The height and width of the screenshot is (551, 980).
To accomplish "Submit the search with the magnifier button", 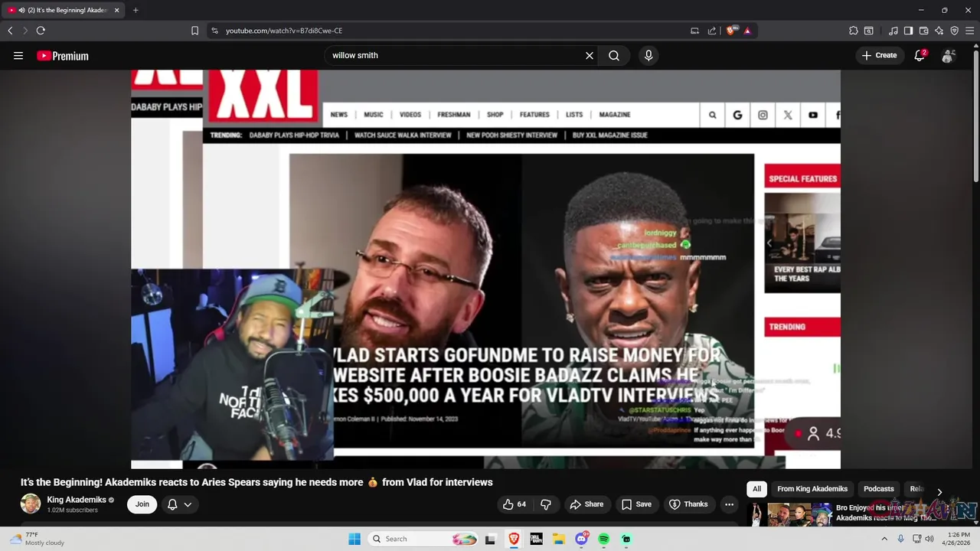I will (x=614, y=55).
